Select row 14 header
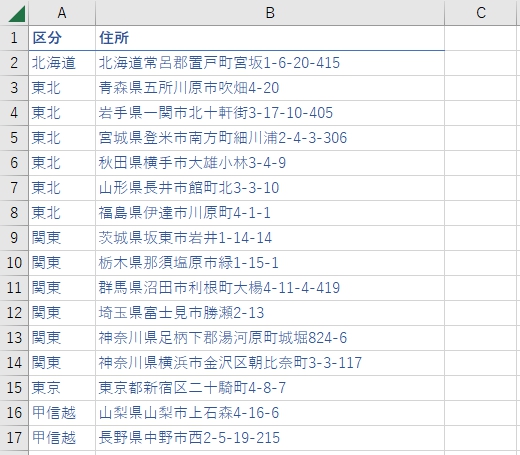The image size is (520, 455). (14, 363)
